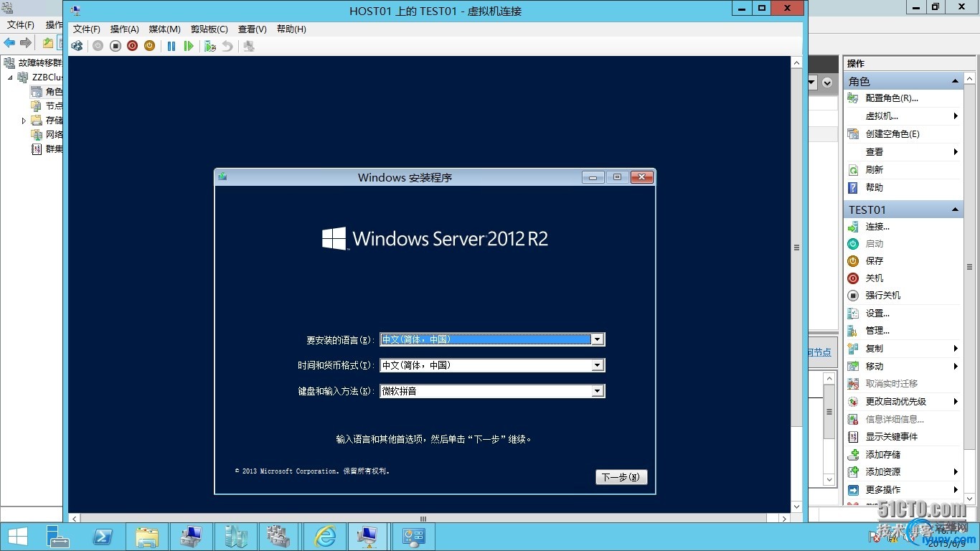Click the turn off (stop) VM toolbar icon
Image resolution: width=980 pixels, height=551 pixels.
coord(115,46)
